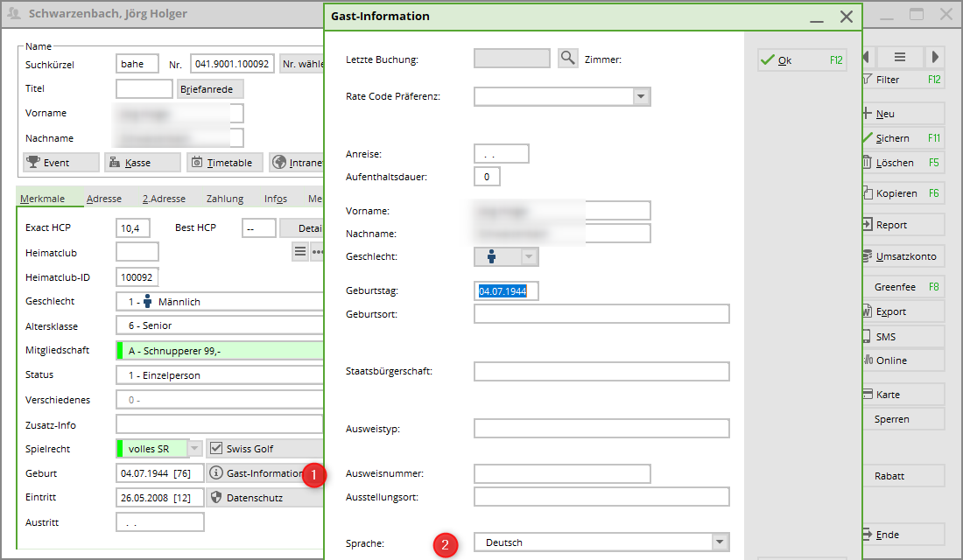Click the Datenschutz shield button
Screen dimensions: 963x560
click(263, 498)
